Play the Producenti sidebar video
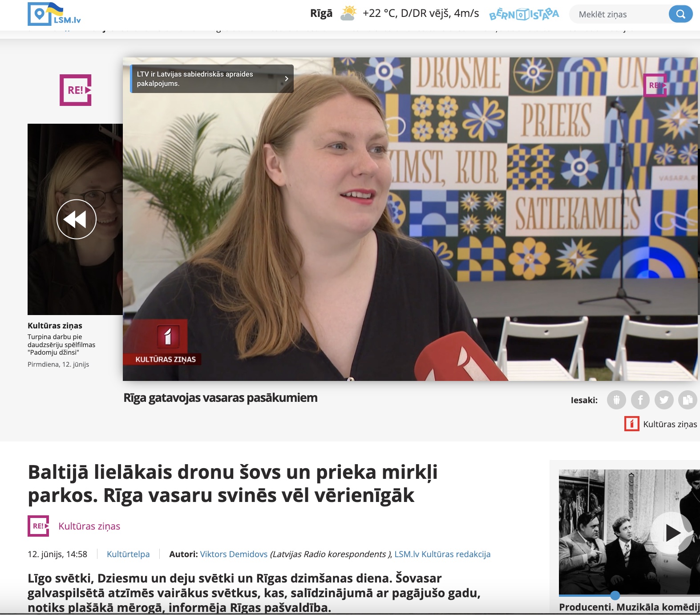 coord(672,533)
